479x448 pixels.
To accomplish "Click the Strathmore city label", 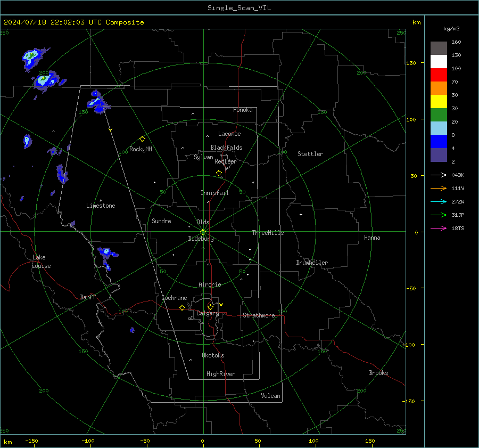I will (259, 315).
